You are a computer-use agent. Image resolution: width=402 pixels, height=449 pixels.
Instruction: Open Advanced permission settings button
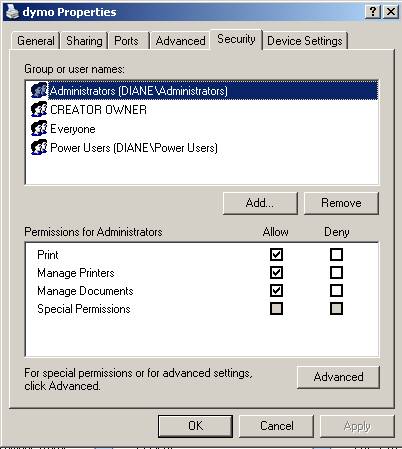(338, 377)
